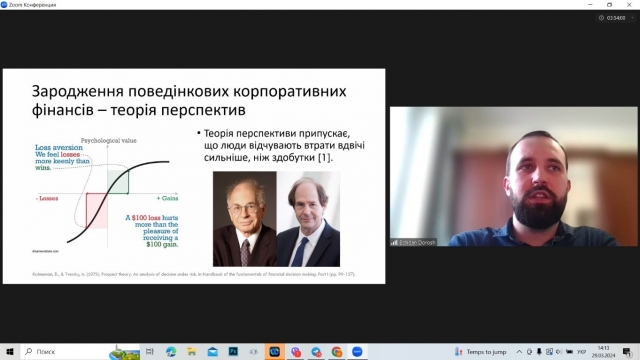Viewport: 640px width, 360px height.
Task: Click the two portrait photos on the slide
Action: 276,219
